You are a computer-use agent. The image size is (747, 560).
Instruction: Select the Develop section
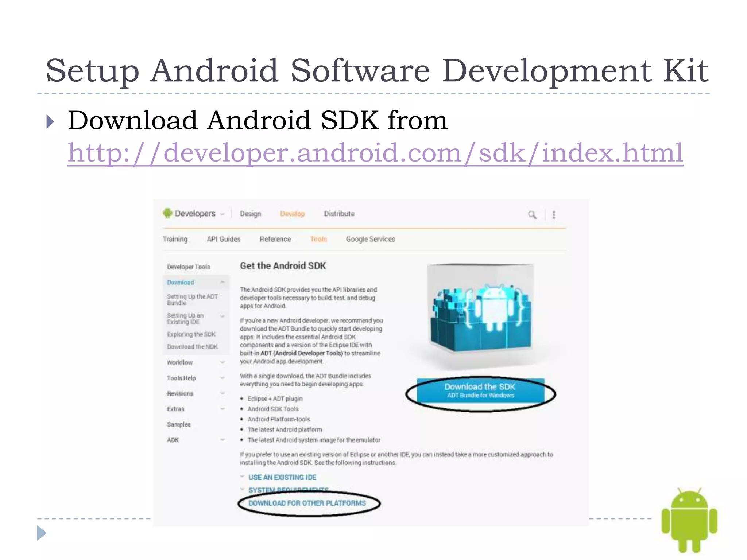coord(292,214)
